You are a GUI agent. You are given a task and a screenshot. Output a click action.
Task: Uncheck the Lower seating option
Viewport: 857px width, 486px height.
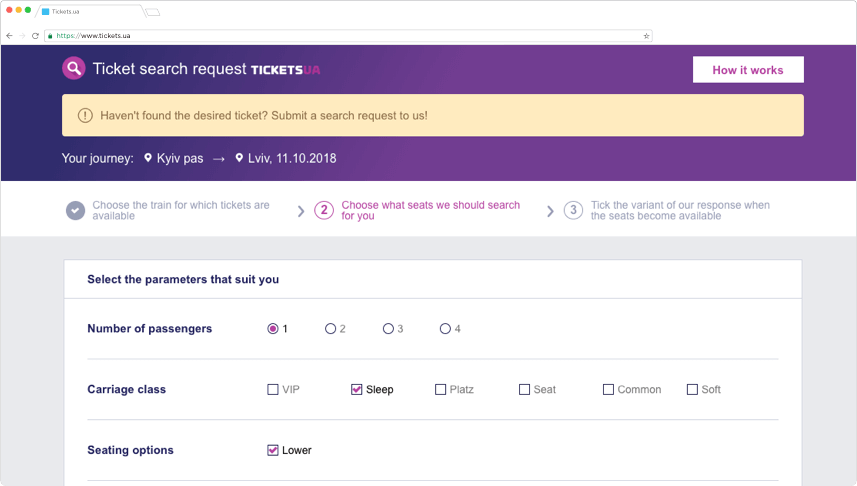[273, 450]
